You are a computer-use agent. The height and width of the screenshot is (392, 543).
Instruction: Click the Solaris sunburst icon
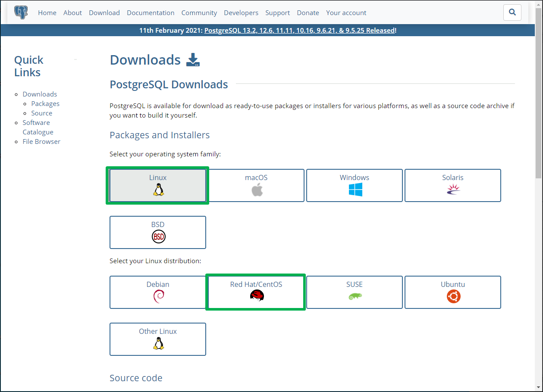453,189
